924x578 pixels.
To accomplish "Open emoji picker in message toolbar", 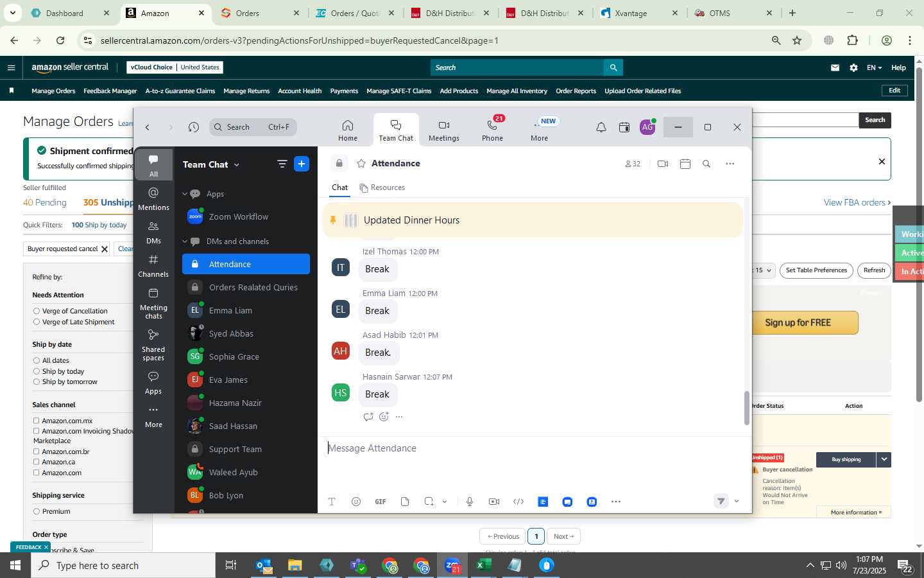I will point(356,502).
